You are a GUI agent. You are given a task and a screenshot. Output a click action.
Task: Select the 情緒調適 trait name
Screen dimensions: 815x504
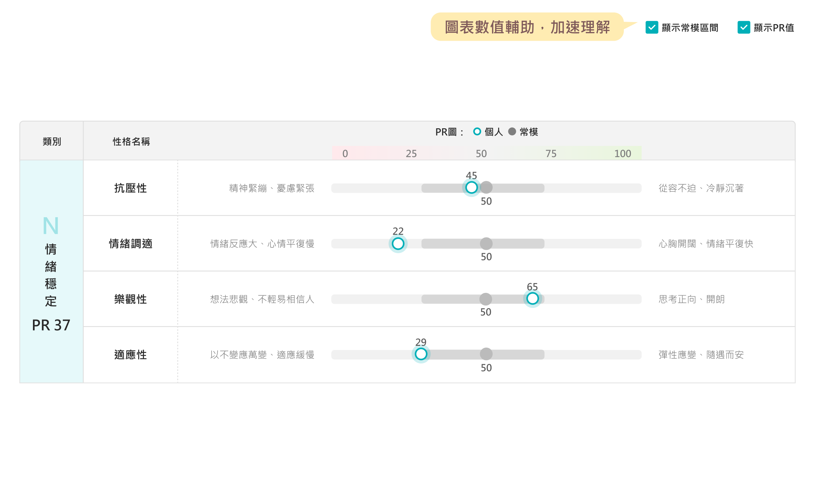pos(130,244)
